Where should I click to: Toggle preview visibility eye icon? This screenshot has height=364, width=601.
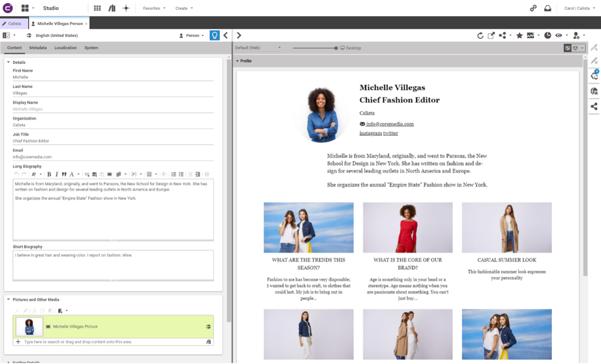[x=559, y=36]
